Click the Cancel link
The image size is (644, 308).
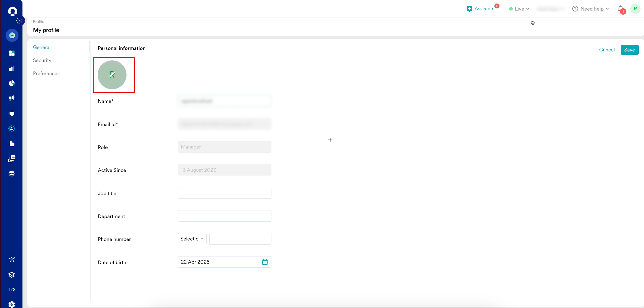coord(607,50)
